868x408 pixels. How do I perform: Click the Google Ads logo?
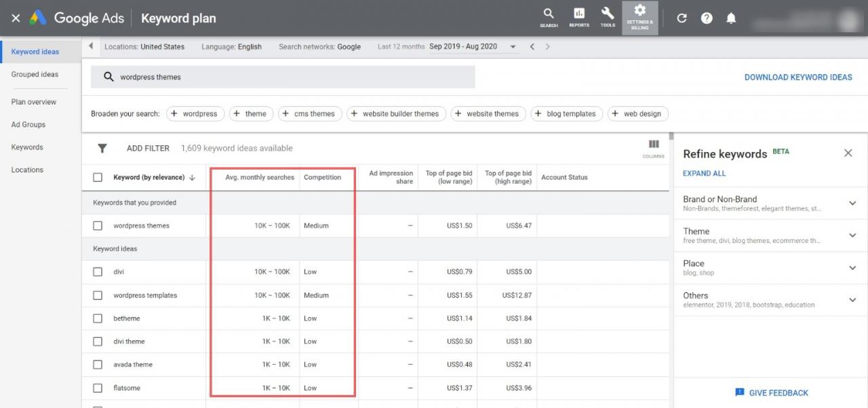[x=76, y=18]
